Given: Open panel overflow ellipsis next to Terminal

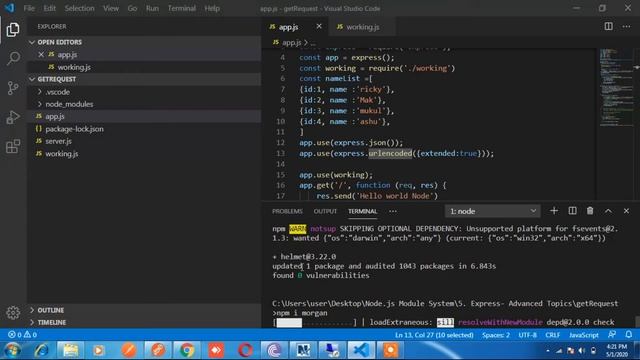Looking at the screenshot, I should tap(393, 211).
